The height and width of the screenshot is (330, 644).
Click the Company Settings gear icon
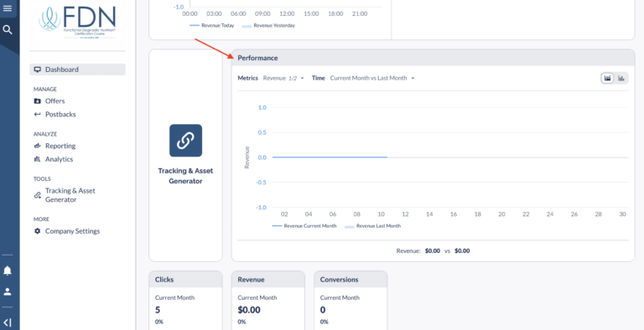pyautogui.click(x=38, y=231)
